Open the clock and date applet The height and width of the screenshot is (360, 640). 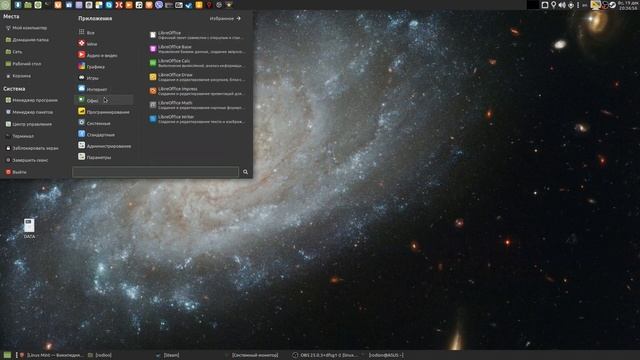click(628, 5)
